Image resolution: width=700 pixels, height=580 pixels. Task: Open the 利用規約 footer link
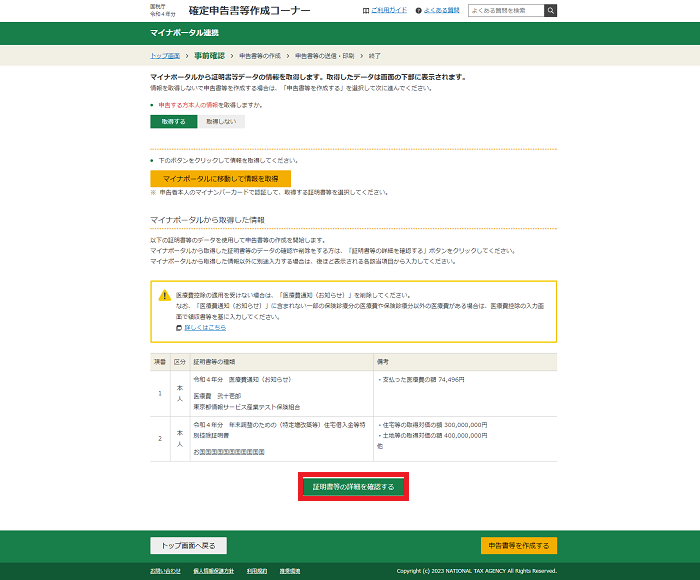(257, 571)
